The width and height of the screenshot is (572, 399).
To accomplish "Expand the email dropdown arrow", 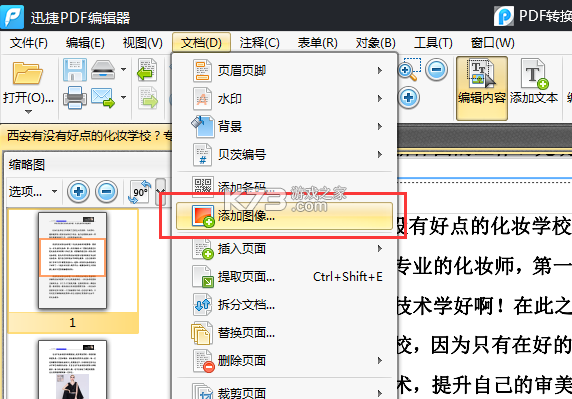I will coord(123,97).
